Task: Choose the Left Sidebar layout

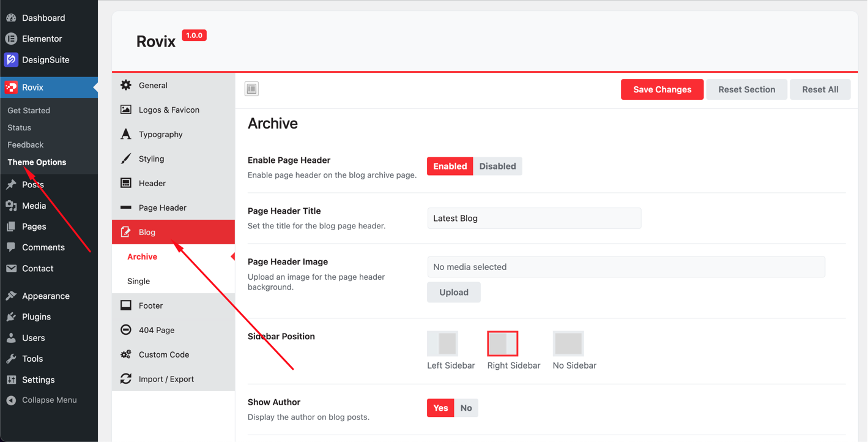Action: pyautogui.click(x=443, y=343)
